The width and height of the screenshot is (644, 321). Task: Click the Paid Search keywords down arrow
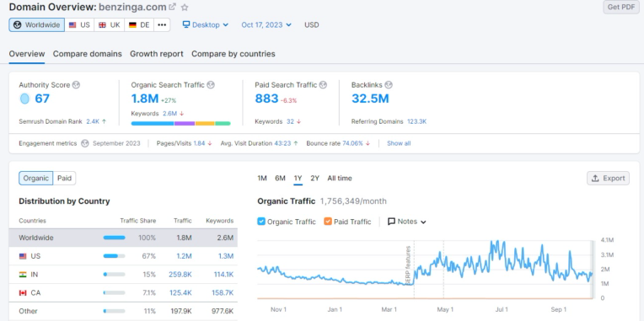298,121
